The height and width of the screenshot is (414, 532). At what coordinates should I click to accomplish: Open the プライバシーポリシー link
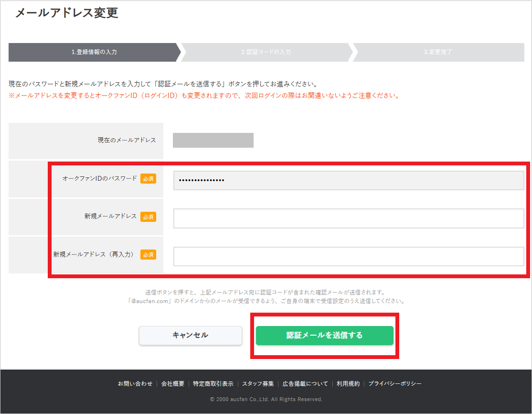pos(394,384)
